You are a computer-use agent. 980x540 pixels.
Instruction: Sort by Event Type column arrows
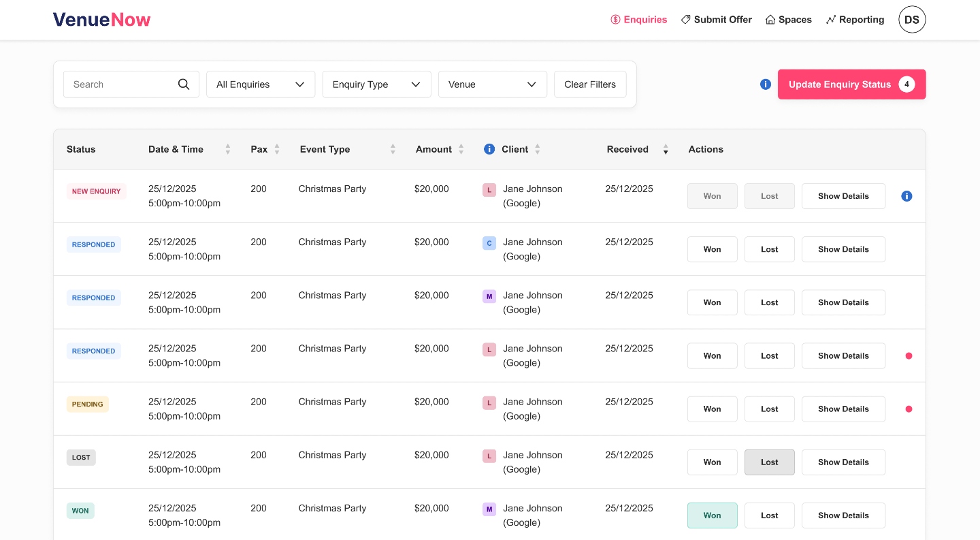point(393,149)
